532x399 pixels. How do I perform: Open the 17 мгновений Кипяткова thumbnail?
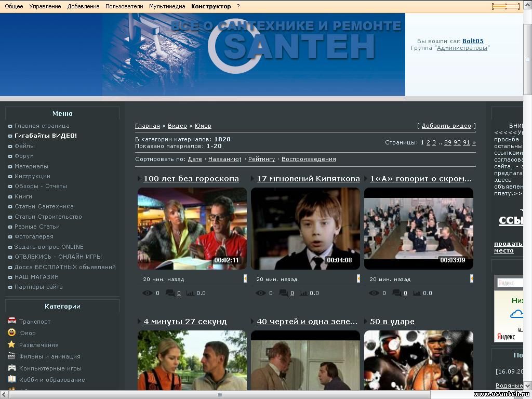click(305, 229)
